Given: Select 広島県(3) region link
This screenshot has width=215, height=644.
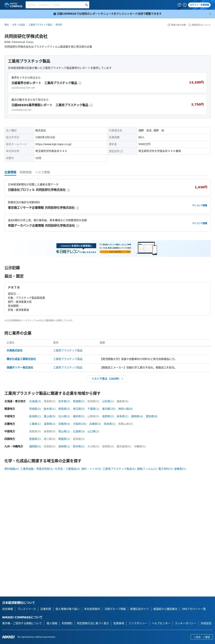Looking at the screenshot, I should click(79, 431).
